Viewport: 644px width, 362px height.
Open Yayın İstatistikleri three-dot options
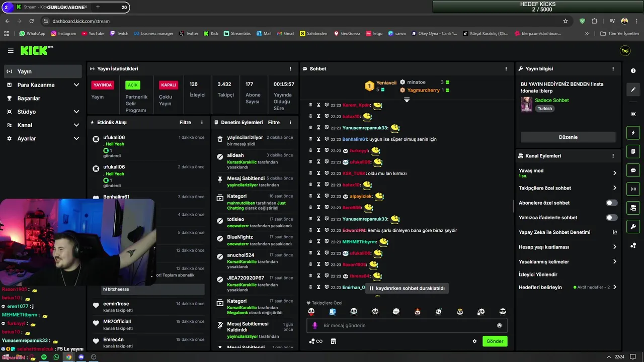click(290, 69)
